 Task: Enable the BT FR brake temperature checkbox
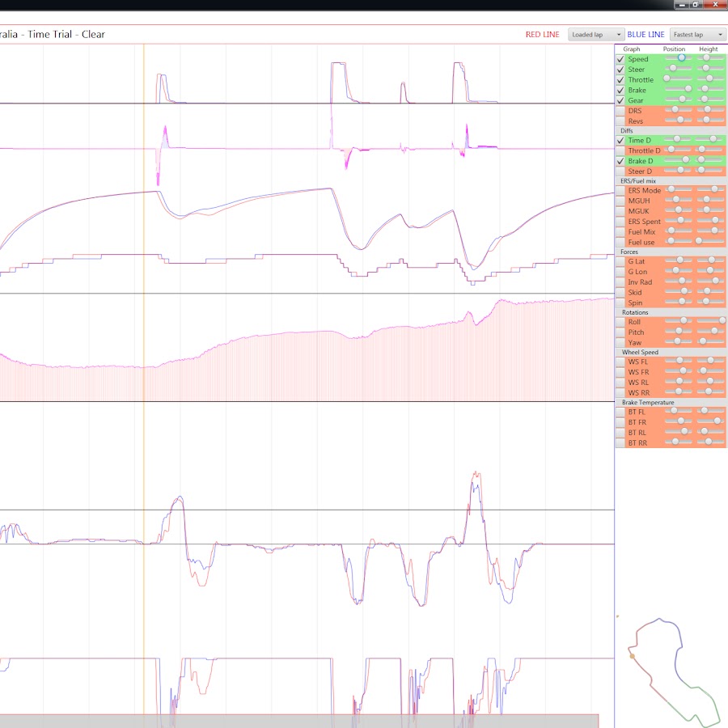pos(620,422)
